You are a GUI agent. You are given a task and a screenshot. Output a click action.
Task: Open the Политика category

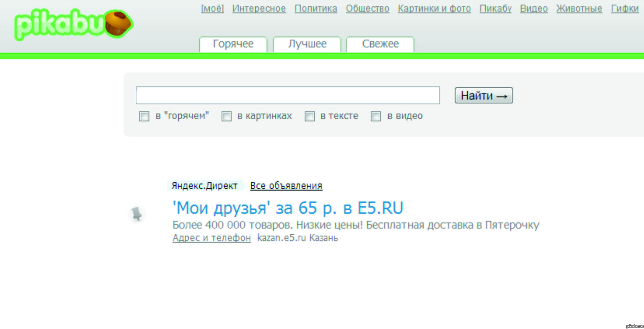tap(316, 8)
